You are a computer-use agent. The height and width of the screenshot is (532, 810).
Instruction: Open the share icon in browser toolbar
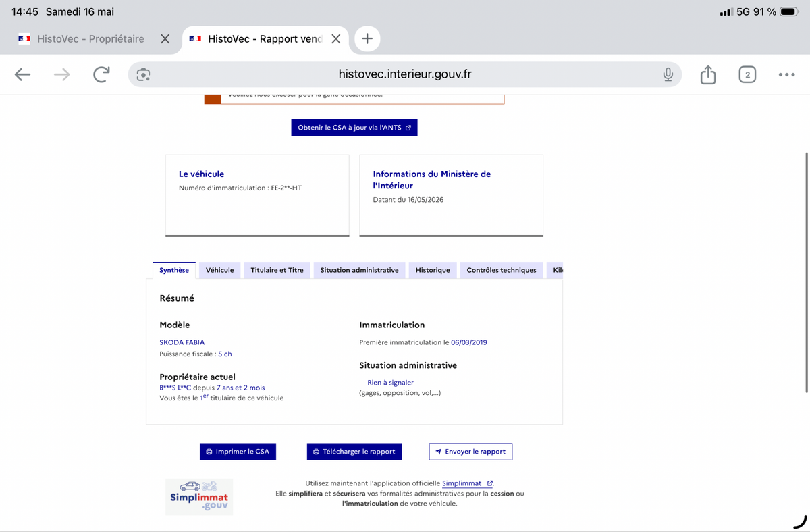[707, 74]
